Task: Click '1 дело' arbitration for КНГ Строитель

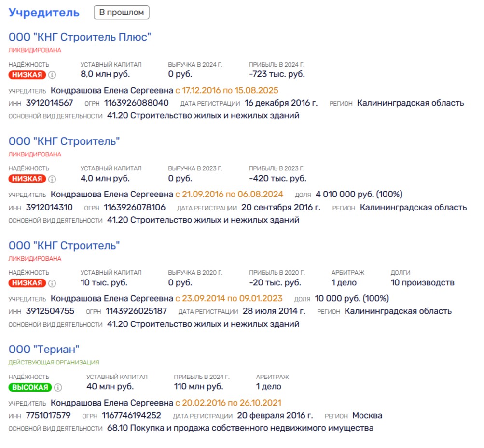Action: tap(344, 283)
